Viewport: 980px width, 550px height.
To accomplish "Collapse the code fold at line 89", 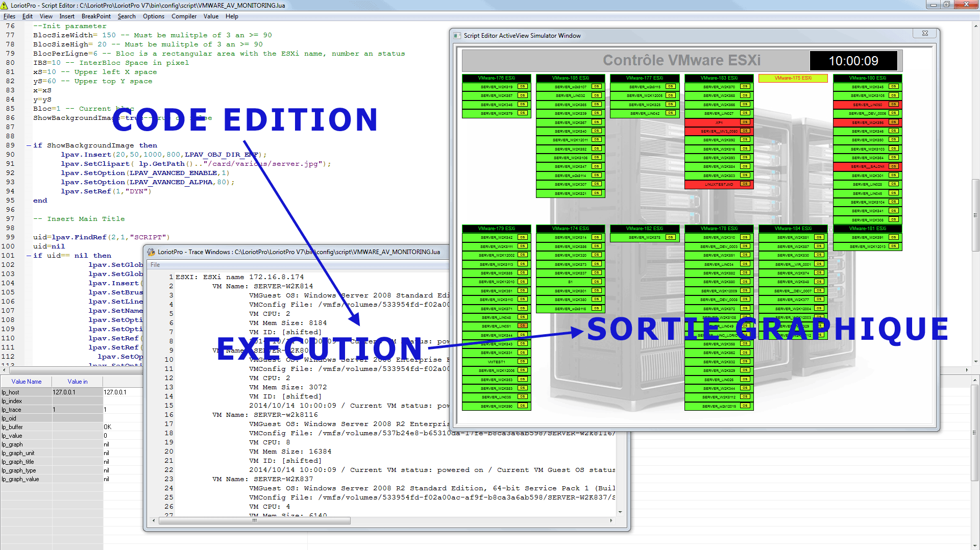I will point(29,145).
